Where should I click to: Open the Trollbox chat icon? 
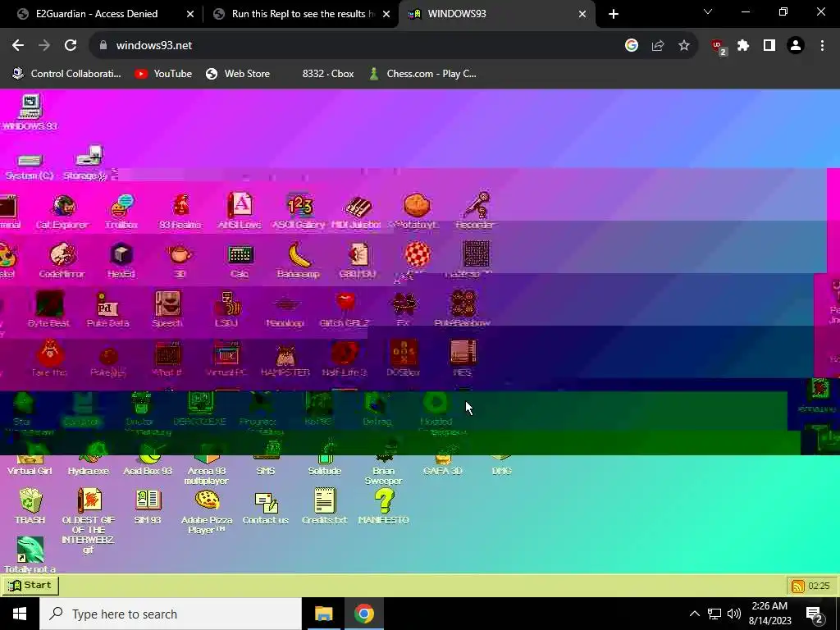(121, 211)
